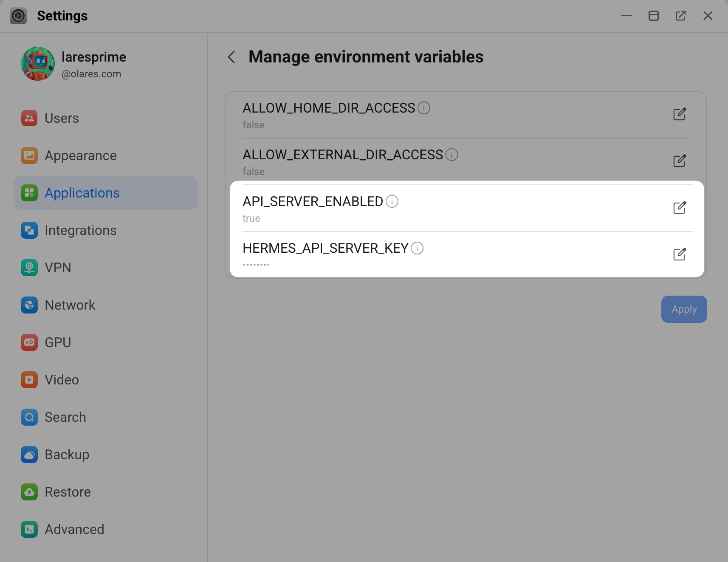Open Restore settings
The width and height of the screenshot is (728, 562).
tap(106, 492)
